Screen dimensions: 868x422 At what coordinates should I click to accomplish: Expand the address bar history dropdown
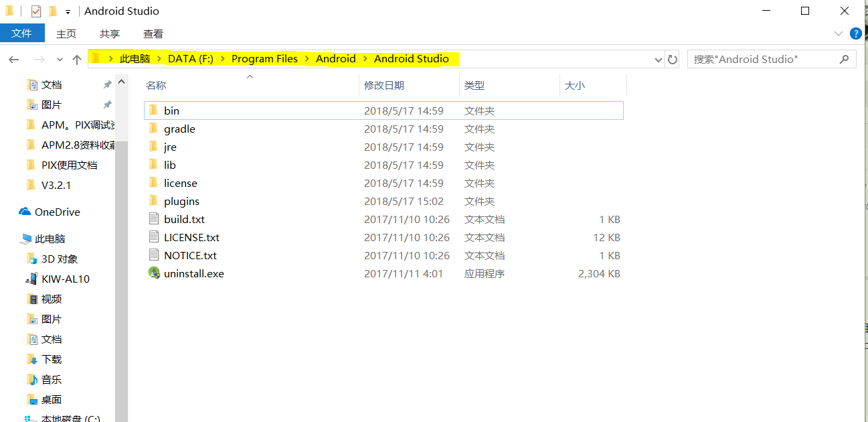(658, 60)
